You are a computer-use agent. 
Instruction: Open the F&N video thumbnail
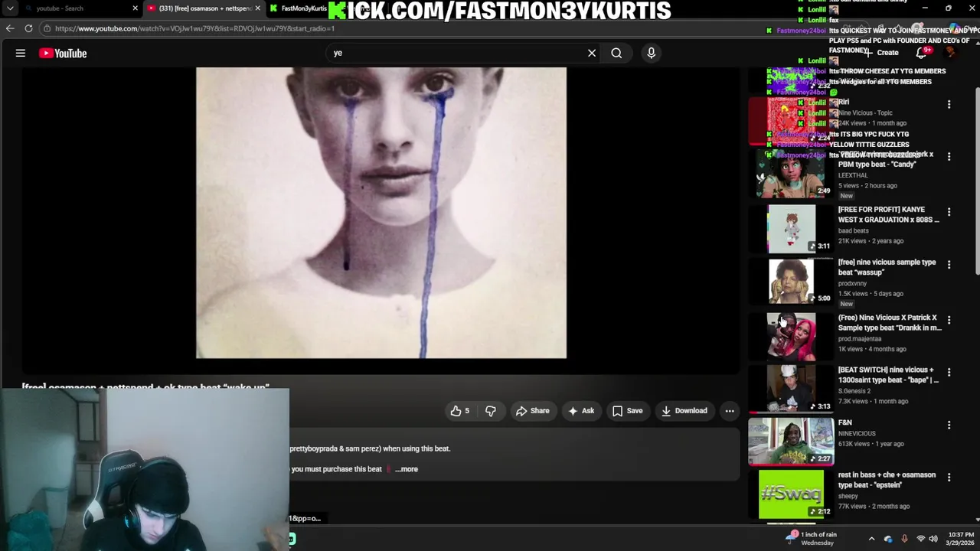coord(791,442)
